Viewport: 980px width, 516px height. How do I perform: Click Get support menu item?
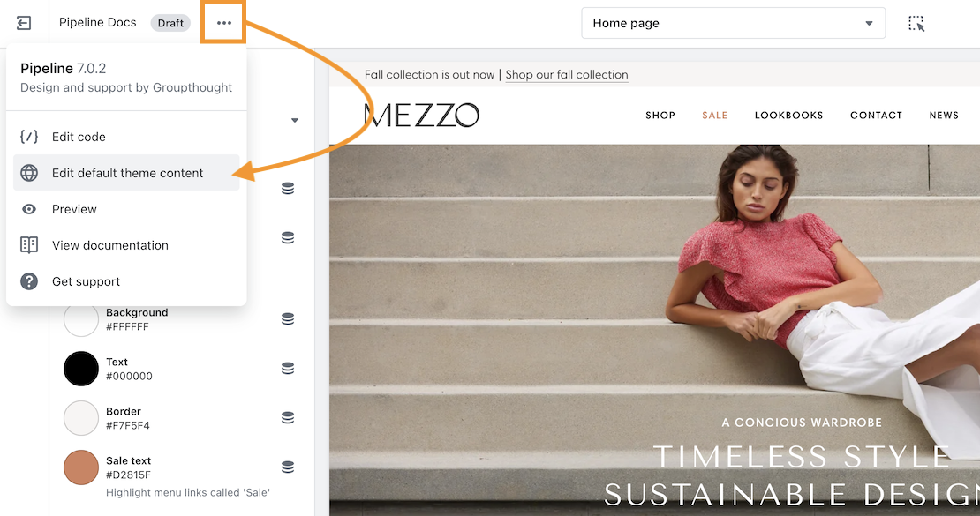point(86,281)
